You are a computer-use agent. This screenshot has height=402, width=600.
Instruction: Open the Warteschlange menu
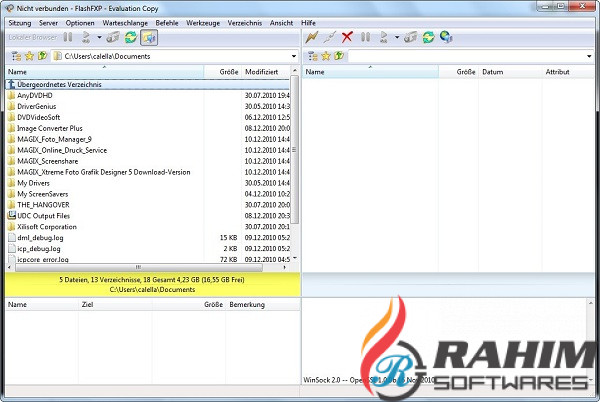click(x=125, y=23)
